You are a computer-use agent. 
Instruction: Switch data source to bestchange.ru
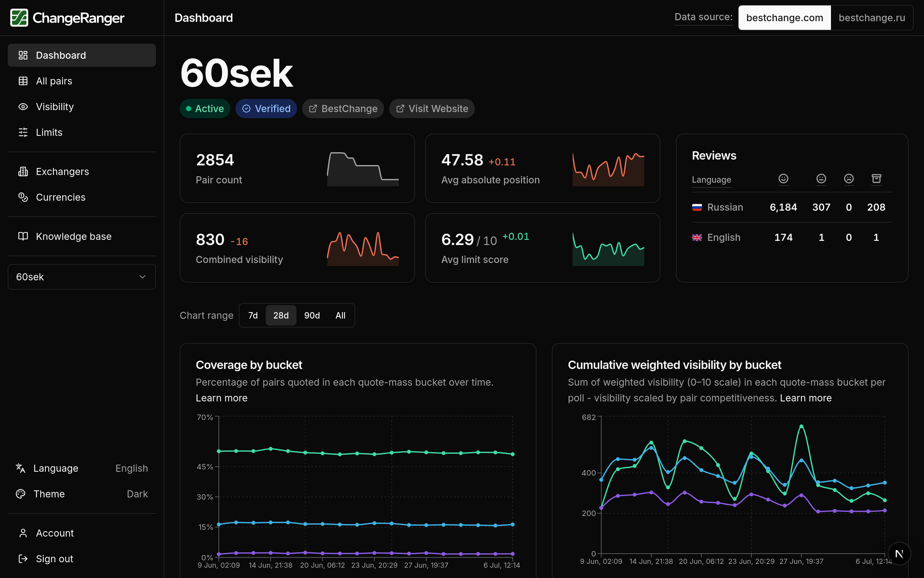tap(872, 18)
